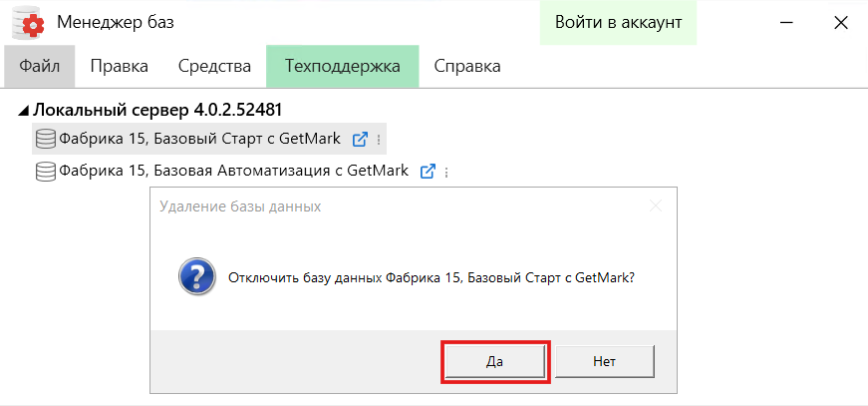The height and width of the screenshot is (406, 868).
Task: Click Войти в аккаунт button
Action: pyautogui.click(x=618, y=23)
